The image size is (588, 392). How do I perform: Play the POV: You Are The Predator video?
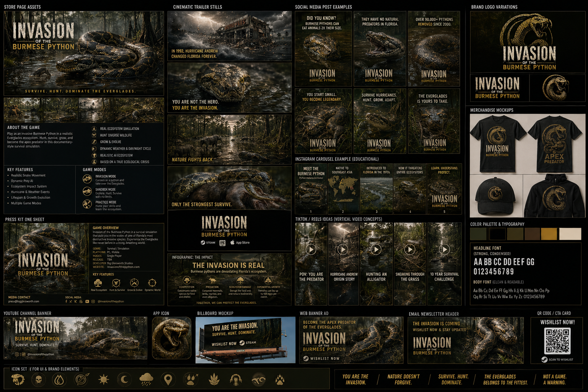(x=311, y=250)
